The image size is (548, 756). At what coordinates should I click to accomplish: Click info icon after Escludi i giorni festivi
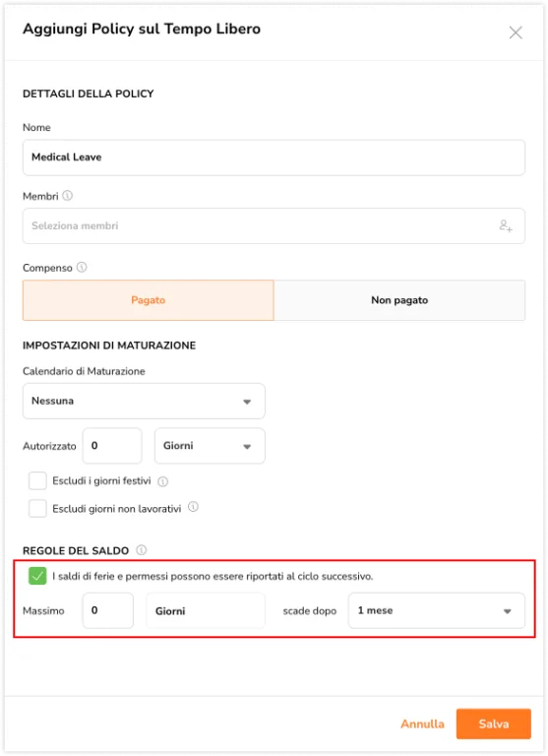point(163,481)
